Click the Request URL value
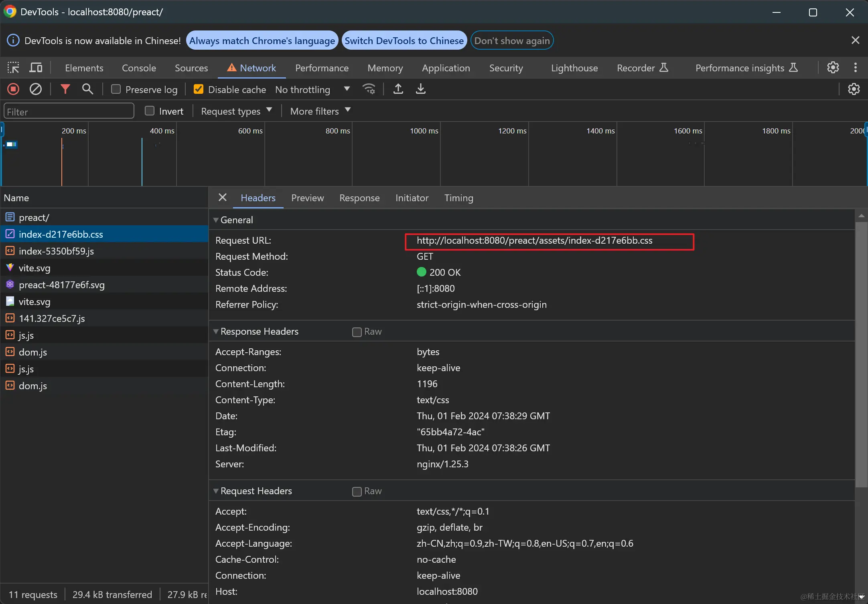Viewport: 868px width, 604px height. (534, 240)
